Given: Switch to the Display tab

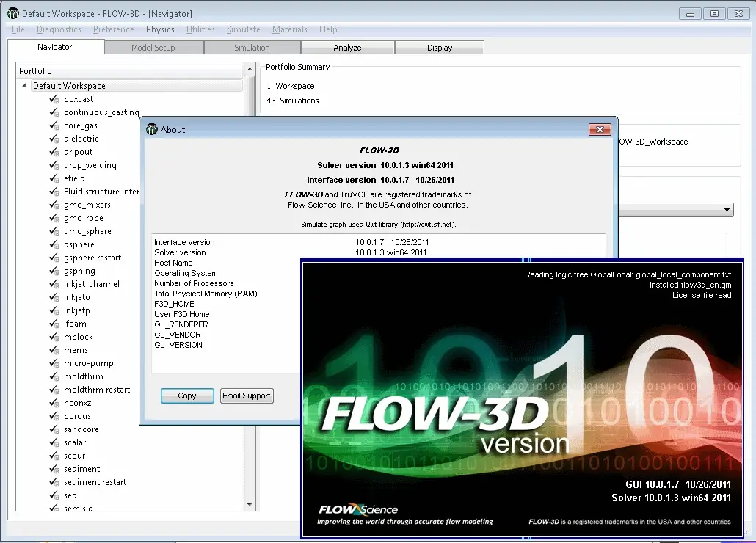Looking at the screenshot, I should 440,48.
